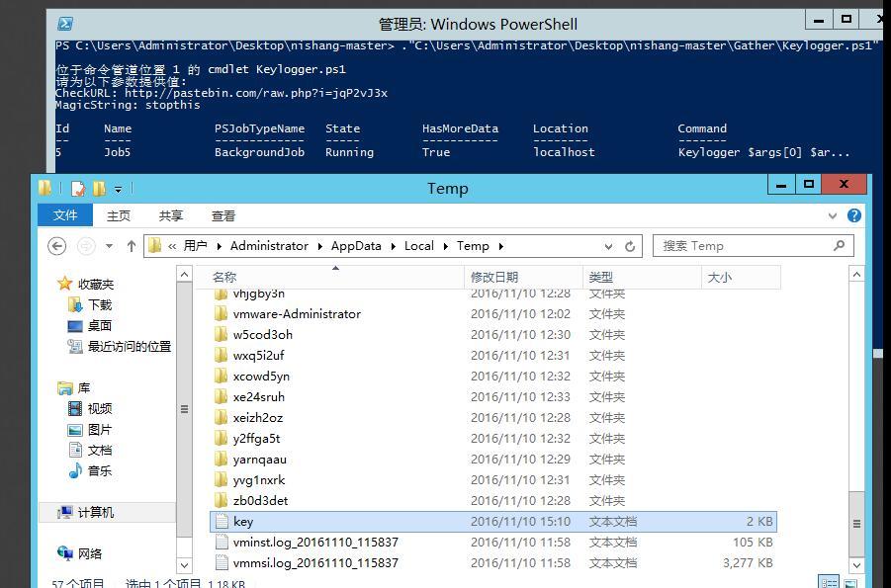
Task: Expand the ribbon with the chevron
Action: (x=833, y=215)
